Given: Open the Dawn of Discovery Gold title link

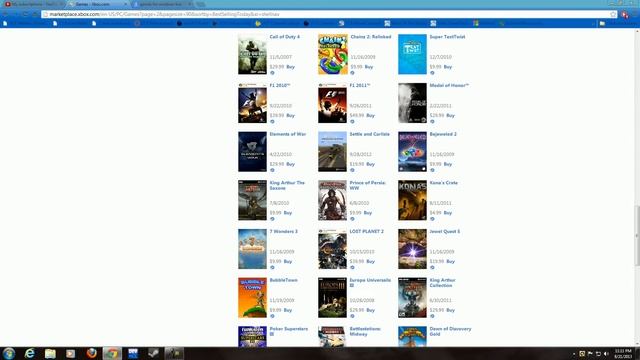Looking at the screenshot, I should coord(450,331).
